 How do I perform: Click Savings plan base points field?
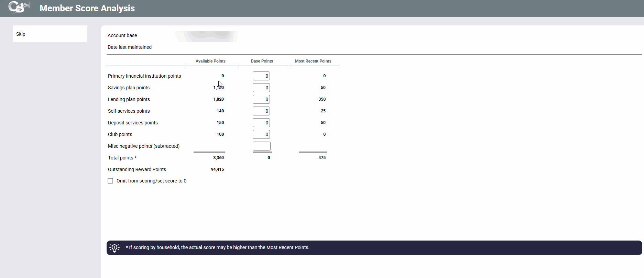tap(261, 88)
